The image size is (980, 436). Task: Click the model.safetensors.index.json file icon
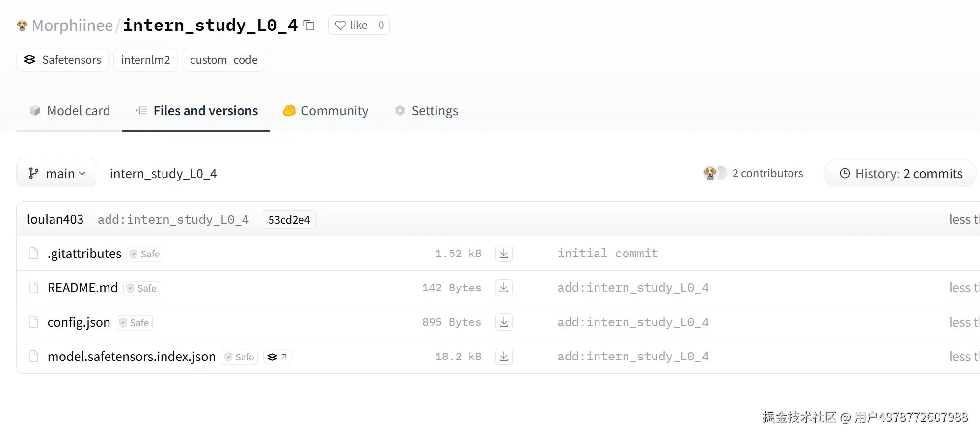tap(34, 356)
